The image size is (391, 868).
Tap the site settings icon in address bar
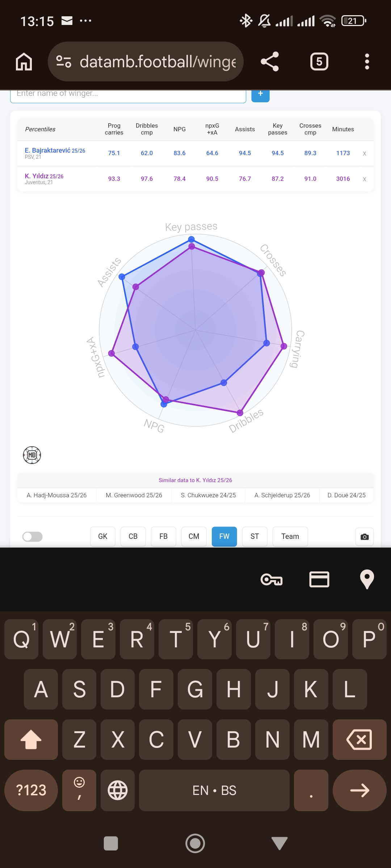pos(64,61)
